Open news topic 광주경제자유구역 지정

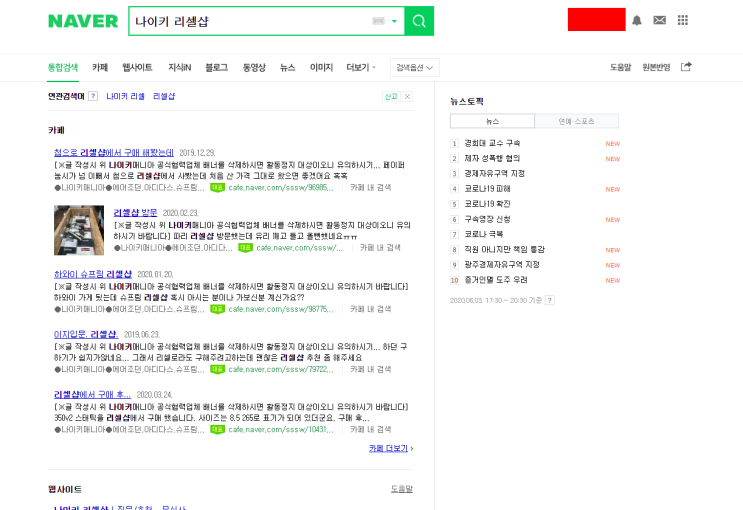tap(502, 264)
